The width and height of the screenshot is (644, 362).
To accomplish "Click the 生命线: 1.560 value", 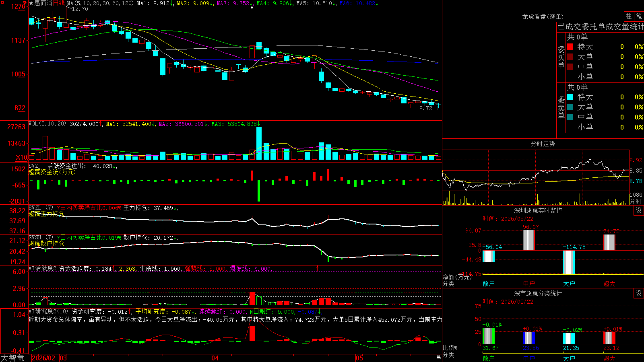I will (x=160, y=269).
